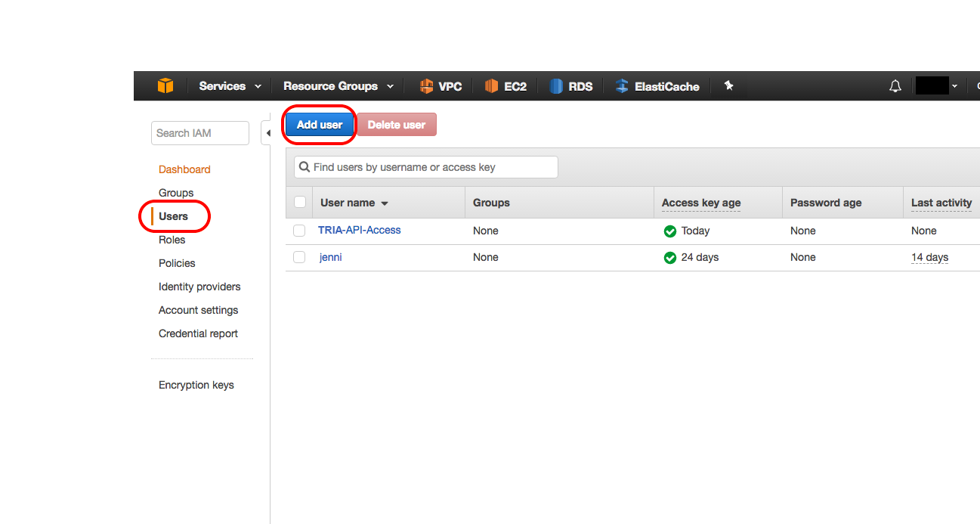
Task: Open Identity providers in the sidebar
Action: (x=199, y=287)
